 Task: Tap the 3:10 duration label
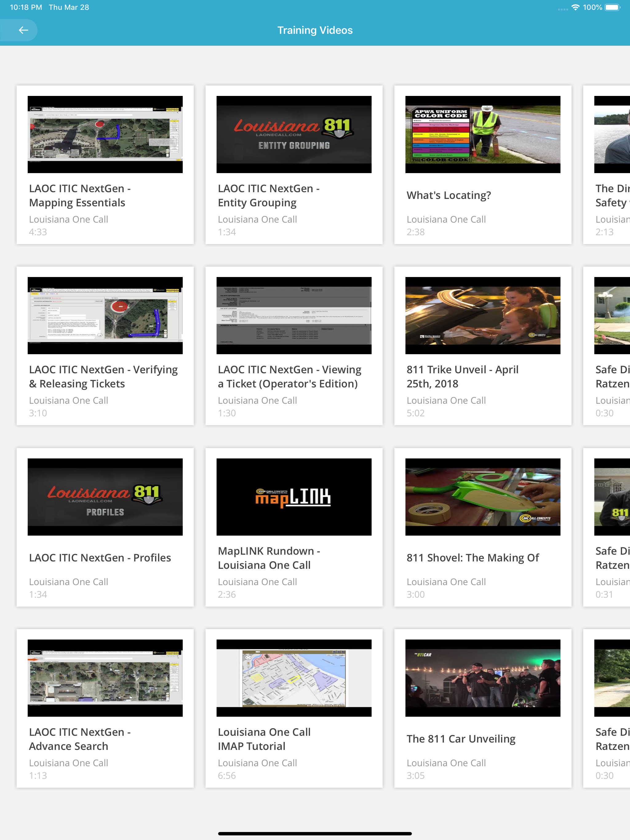pos(38,413)
